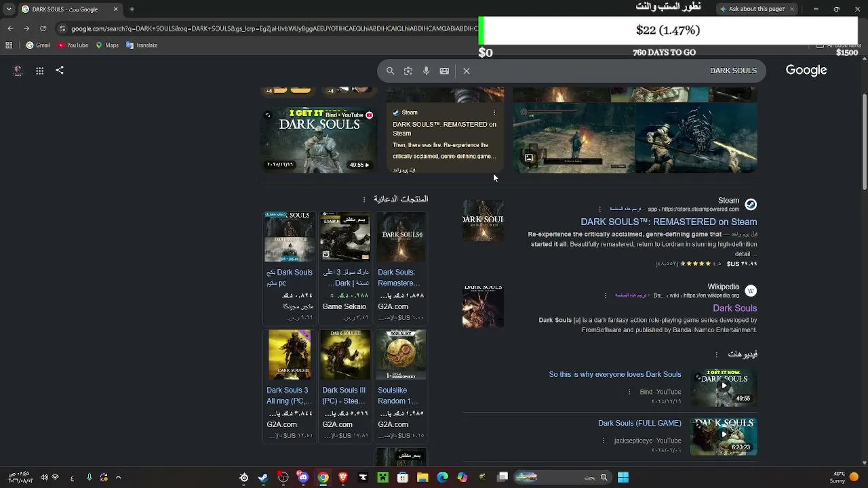The image size is (868, 488).
Task: Launch Minecraft from the taskbar
Action: click(383, 477)
